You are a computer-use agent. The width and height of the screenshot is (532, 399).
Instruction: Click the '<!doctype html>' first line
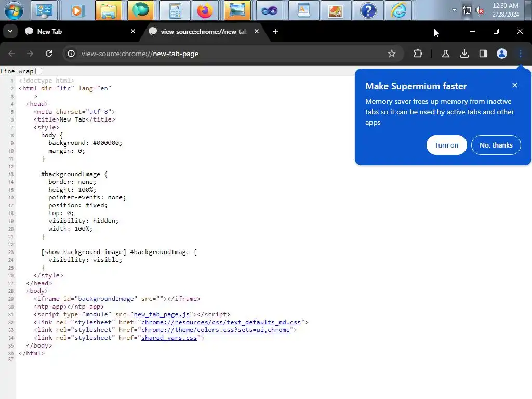[46, 81]
